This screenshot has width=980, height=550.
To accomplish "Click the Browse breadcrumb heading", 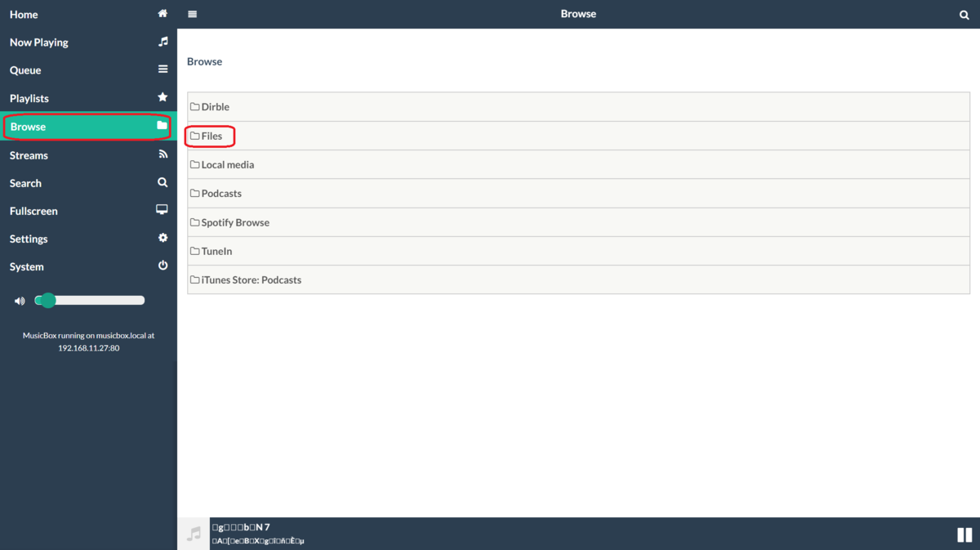I will 204,61.
